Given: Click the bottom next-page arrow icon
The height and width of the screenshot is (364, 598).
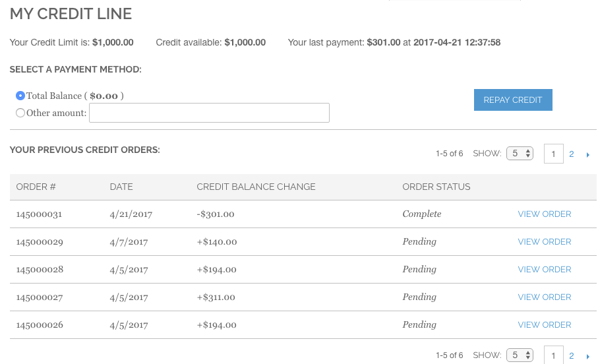Looking at the screenshot, I should click(x=587, y=356).
